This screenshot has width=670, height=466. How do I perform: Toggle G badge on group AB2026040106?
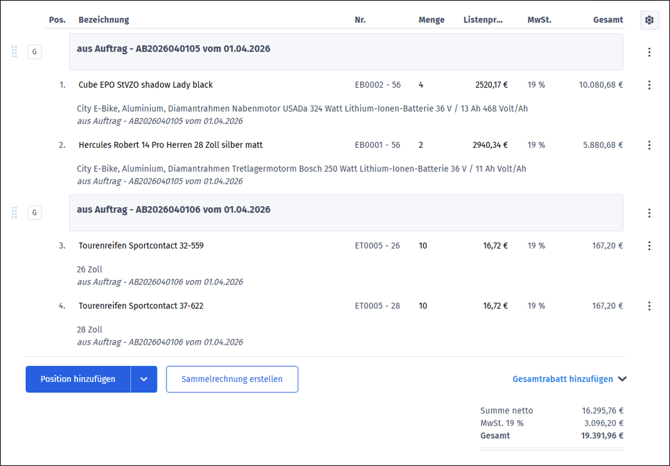35,212
